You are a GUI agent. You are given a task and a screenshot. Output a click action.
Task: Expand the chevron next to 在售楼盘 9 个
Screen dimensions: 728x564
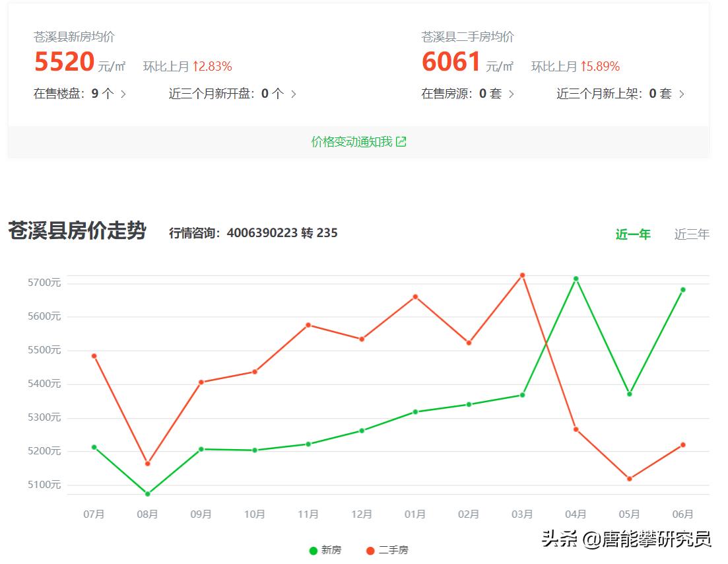[123, 94]
